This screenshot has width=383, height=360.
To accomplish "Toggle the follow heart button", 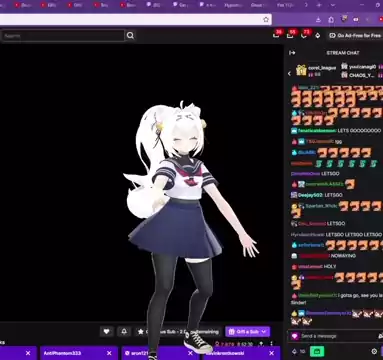I will click(106, 331).
